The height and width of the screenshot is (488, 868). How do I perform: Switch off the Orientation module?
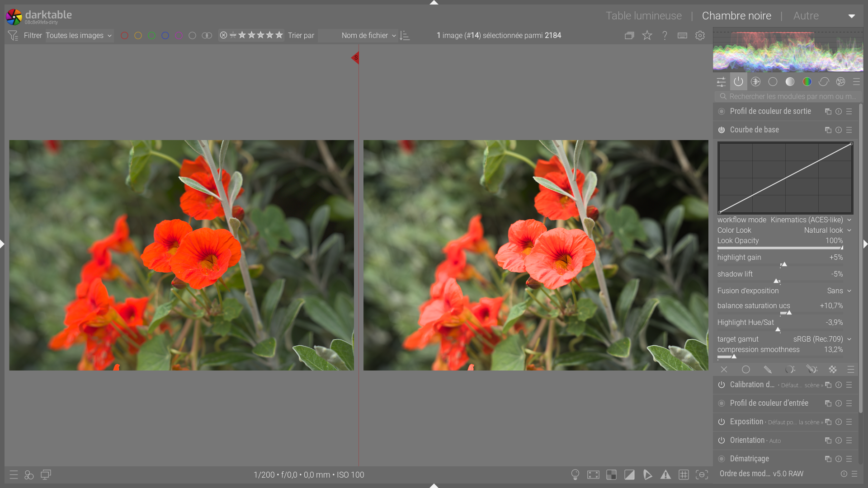(722, 440)
